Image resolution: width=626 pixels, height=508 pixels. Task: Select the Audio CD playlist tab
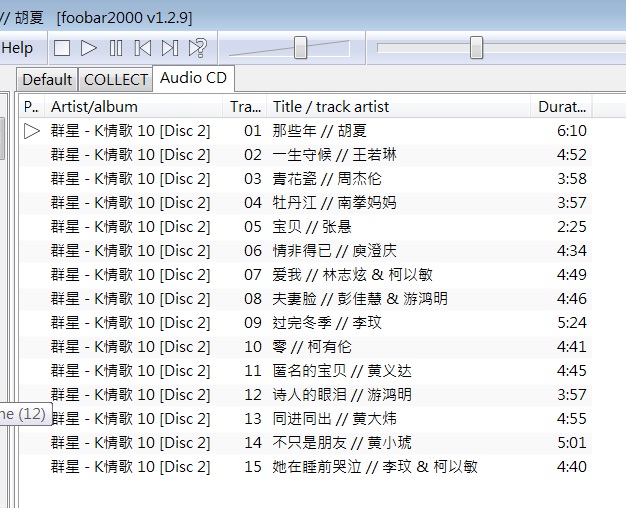(193, 78)
